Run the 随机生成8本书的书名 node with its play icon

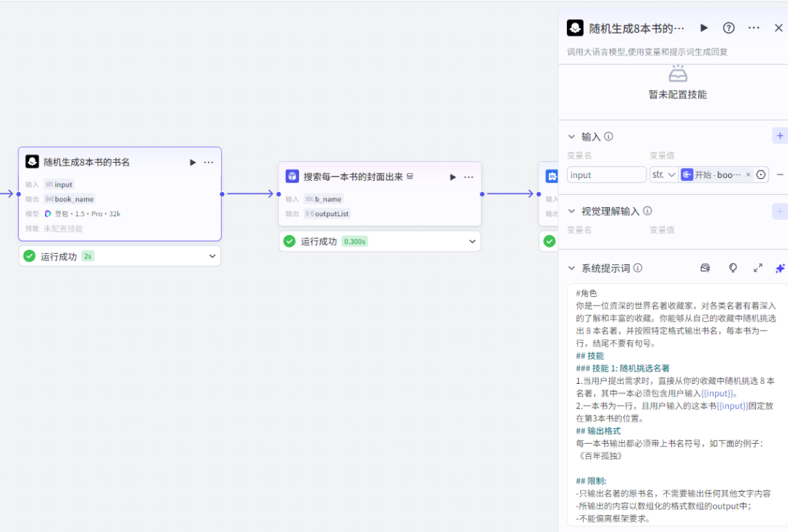pyautogui.click(x=193, y=162)
